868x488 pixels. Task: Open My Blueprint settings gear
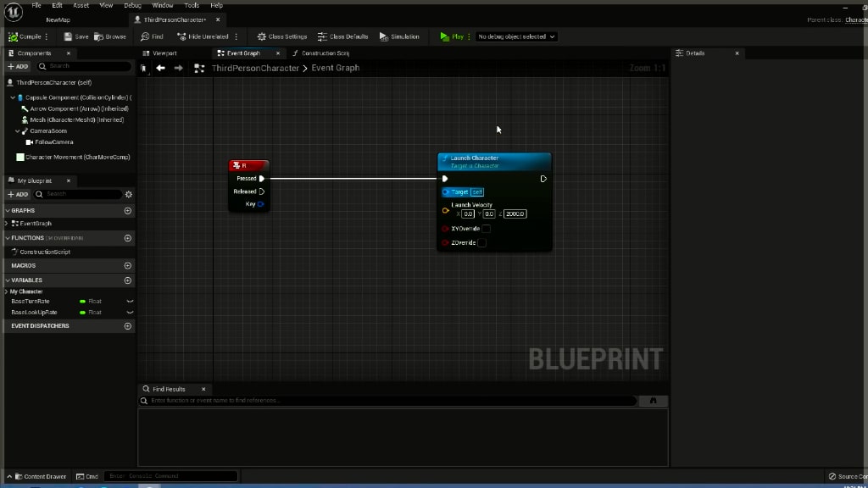point(129,194)
